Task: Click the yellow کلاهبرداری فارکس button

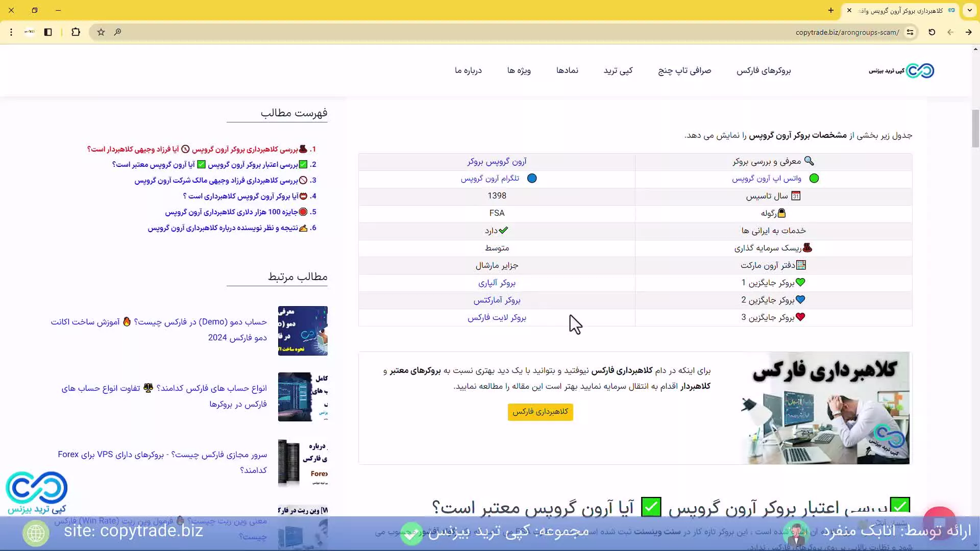Action: 540,412
